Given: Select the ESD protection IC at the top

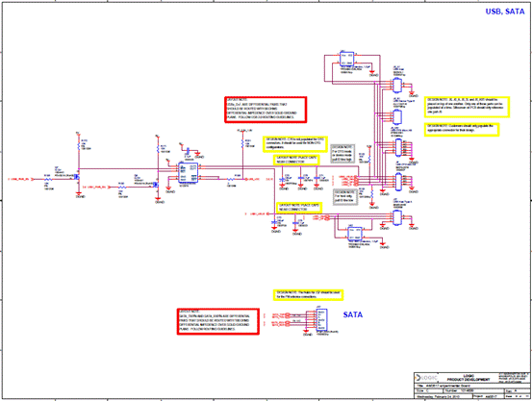Looking at the screenshot, I should click(x=346, y=59).
